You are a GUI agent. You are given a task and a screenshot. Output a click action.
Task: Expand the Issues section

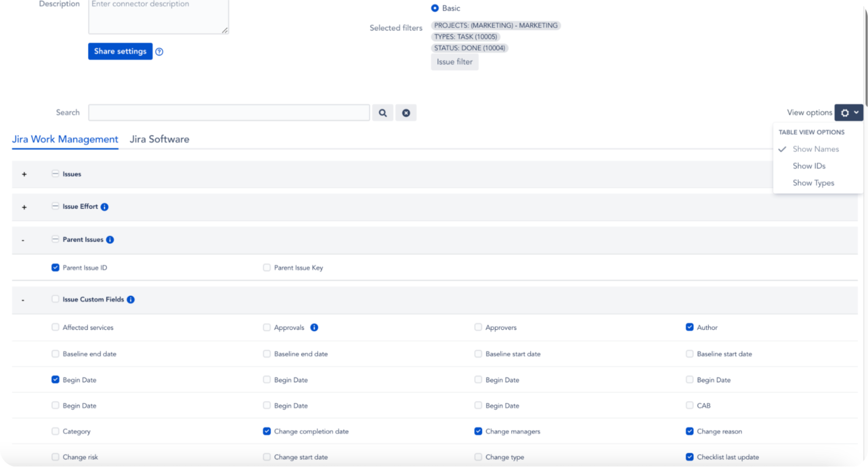pyautogui.click(x=24, y=174)
